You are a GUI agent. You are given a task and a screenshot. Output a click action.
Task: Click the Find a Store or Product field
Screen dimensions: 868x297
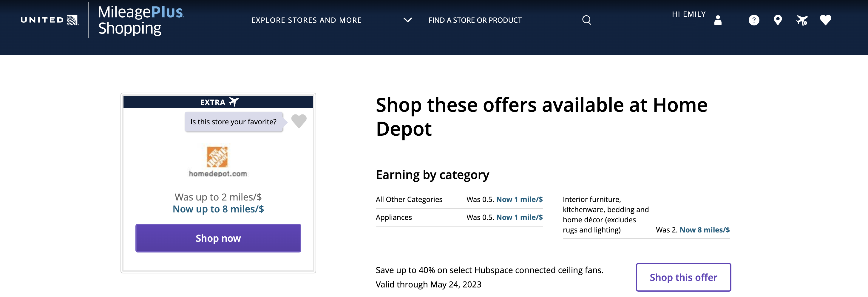pyautogui.click(x=502, y=20)
